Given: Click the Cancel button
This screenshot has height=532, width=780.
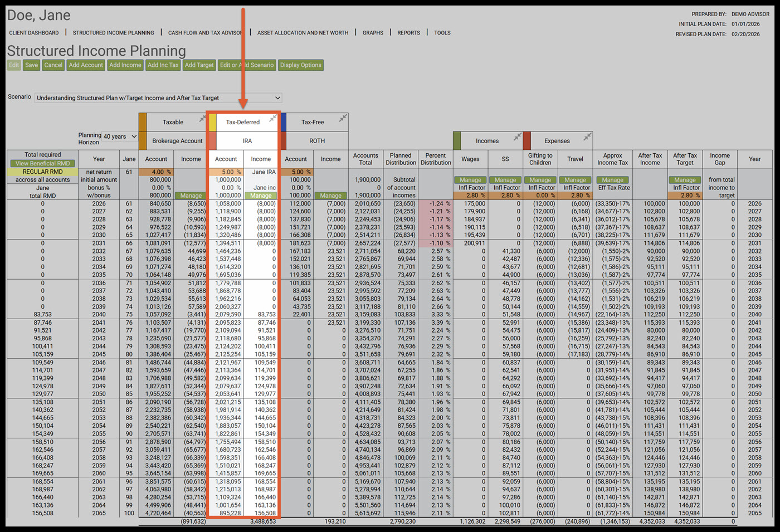Looking at the screenshot, I should pos(53,65).
